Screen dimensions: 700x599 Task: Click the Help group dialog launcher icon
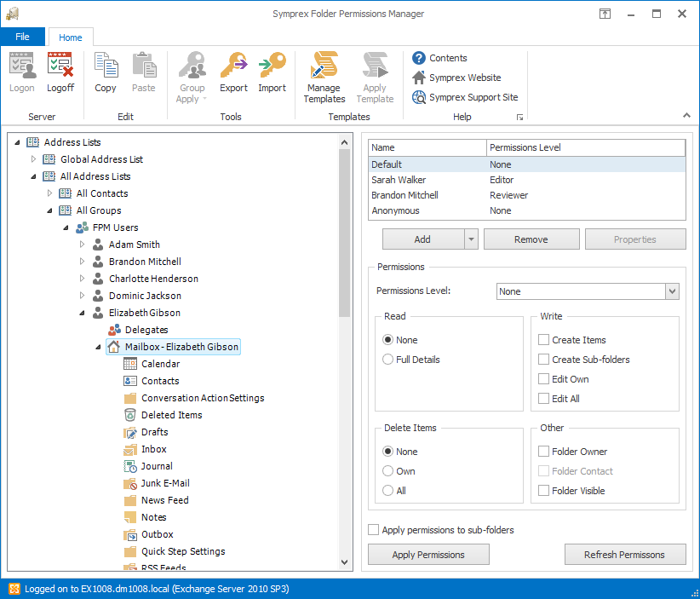(x=519, y=117)
